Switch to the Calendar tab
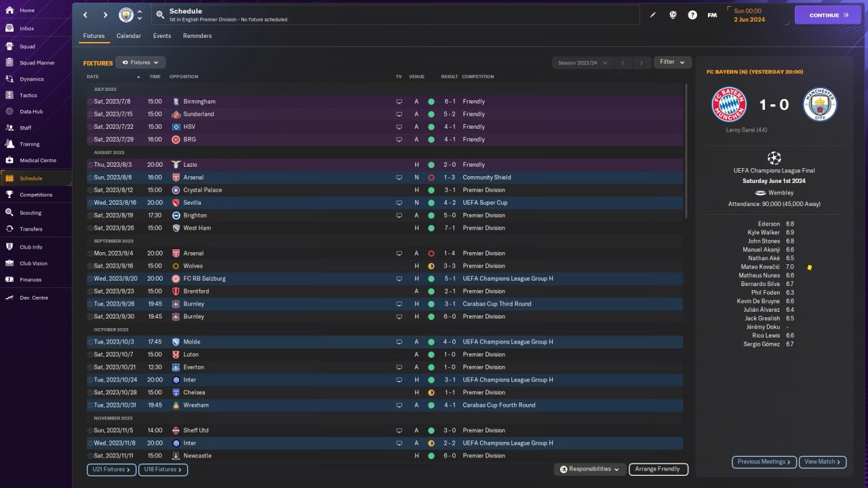The width and height of the screenshot is (868, 488). point(129,36)
